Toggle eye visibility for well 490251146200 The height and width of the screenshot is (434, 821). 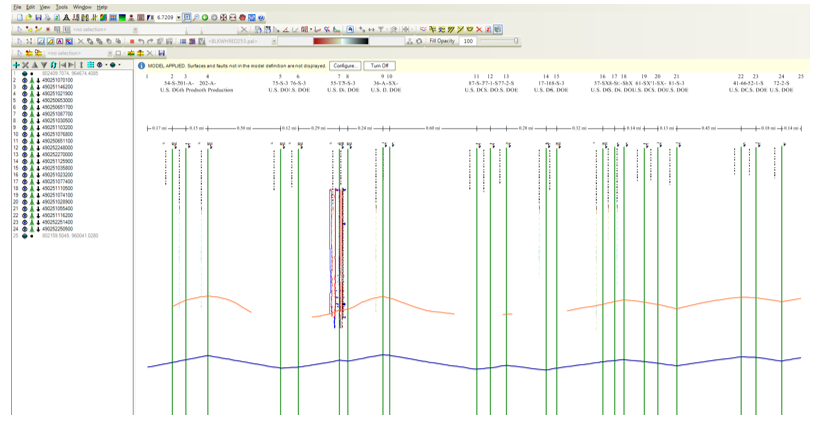coord(25,87)
